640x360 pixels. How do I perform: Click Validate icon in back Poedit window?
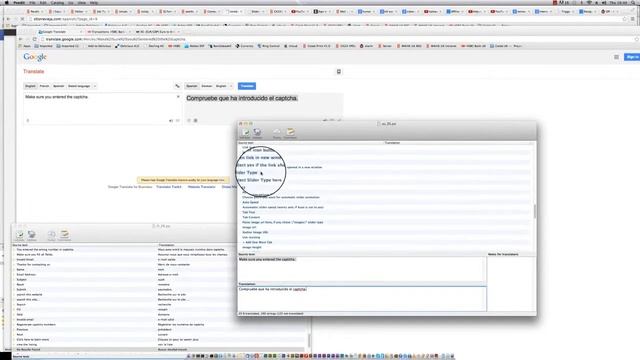coord(20,235)
